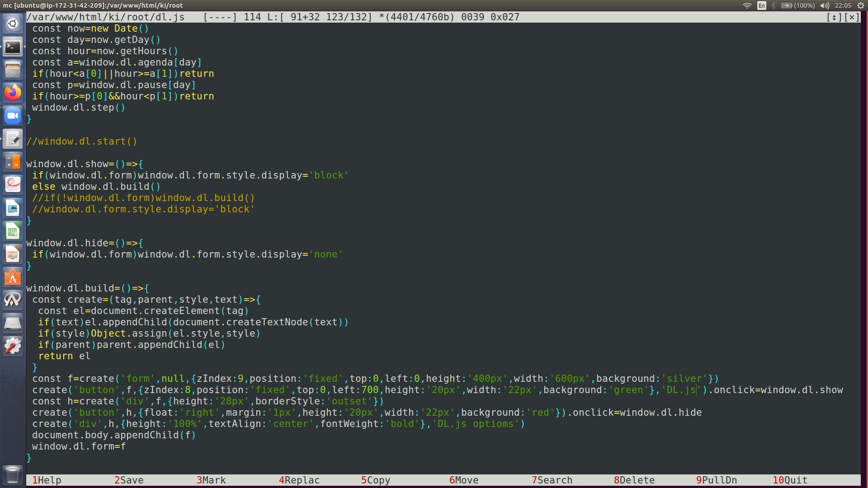The height and width of the screenshot is (488, 868).
Task: Launch Firefox browser from dock
Action: [x=13, y=93]
